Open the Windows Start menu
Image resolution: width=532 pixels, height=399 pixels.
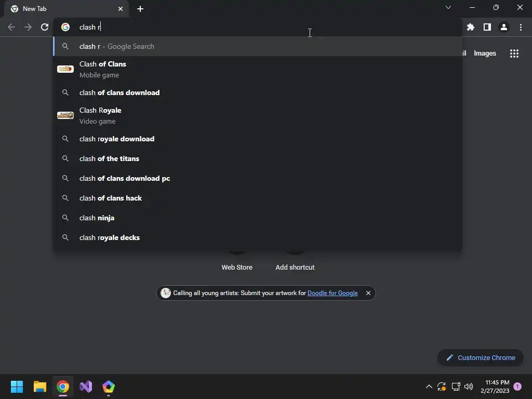tap(17, 387)
